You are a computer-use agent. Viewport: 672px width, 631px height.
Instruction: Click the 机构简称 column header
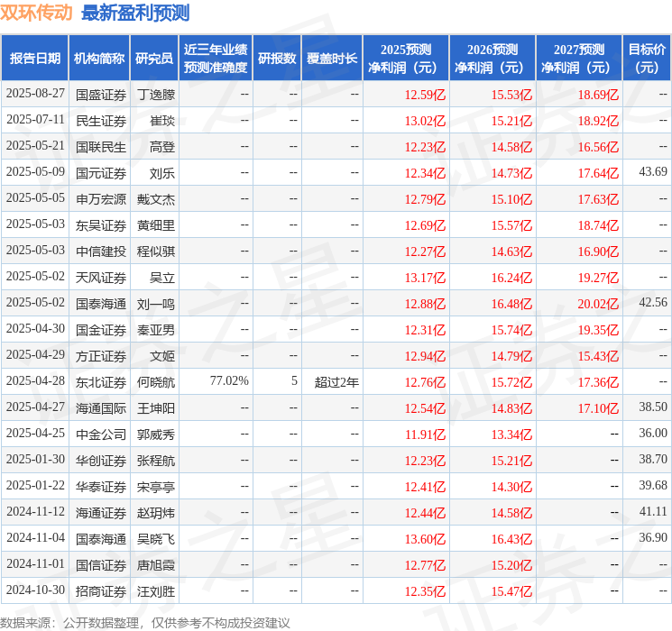coord(99,59)
